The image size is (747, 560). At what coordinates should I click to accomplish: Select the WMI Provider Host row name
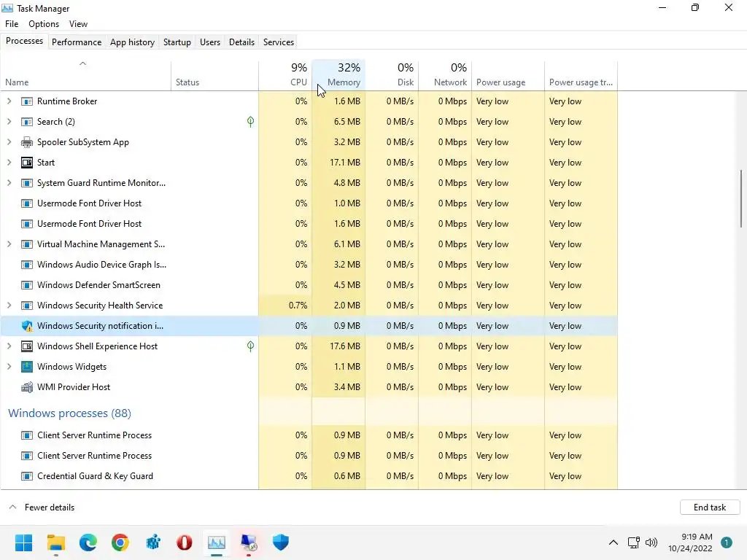[74, 387]
